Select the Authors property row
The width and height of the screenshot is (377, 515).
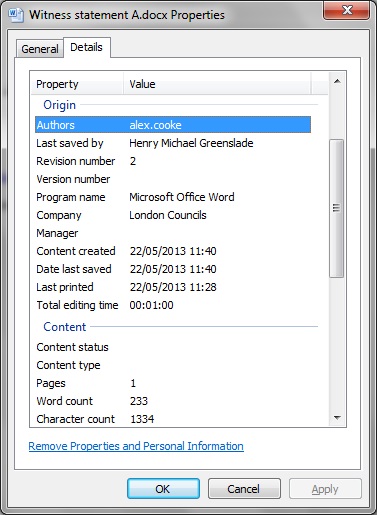click(173, 125)
